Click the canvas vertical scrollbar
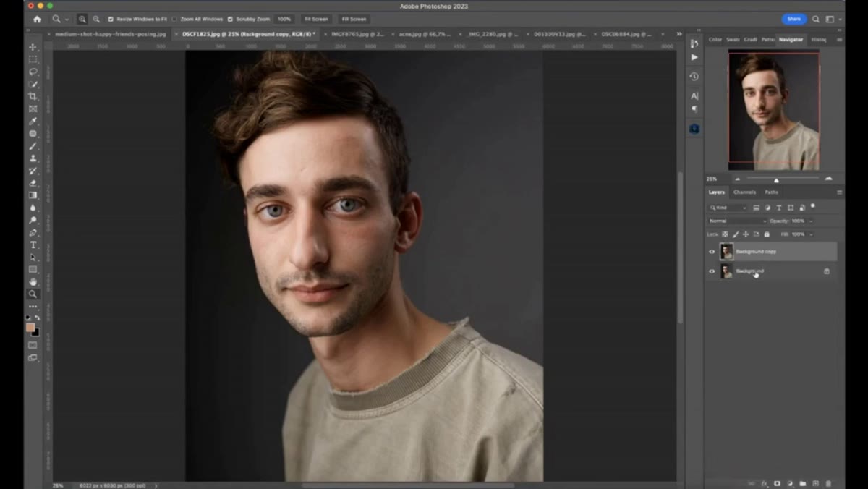The width and height of the screenshot is (868, 489). (680, 248)
